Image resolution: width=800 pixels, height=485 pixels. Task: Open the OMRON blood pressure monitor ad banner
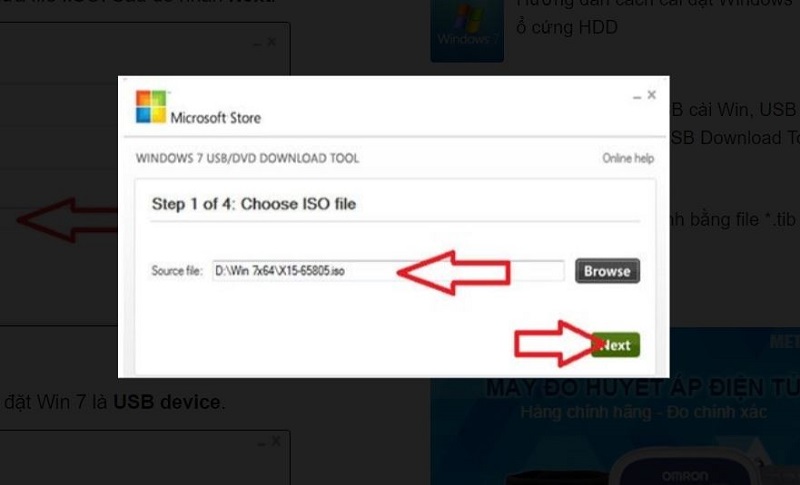pos(615,406)
